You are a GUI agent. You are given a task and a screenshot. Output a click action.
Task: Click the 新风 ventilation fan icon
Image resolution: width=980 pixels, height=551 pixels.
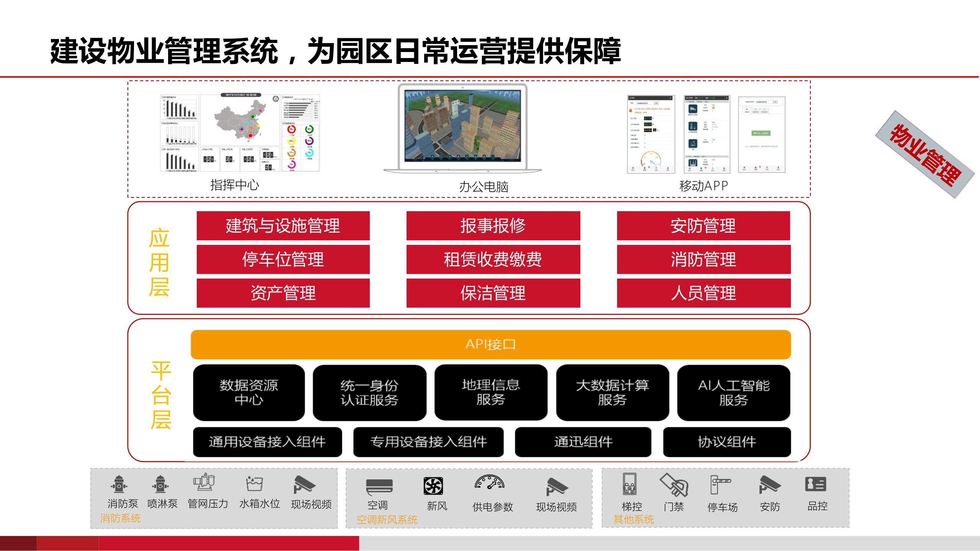pyautogui.click(x=433, y=486)
